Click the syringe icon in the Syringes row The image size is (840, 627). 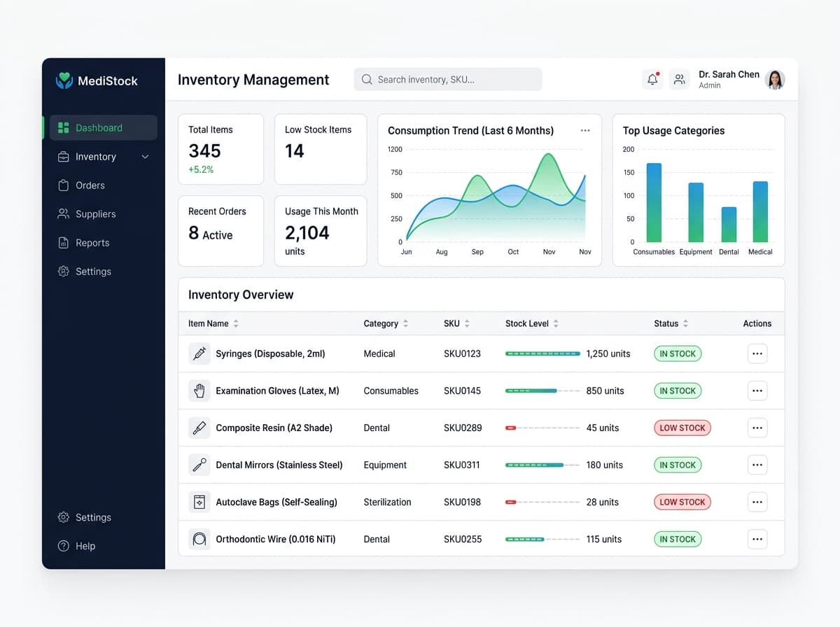[199, 353]
